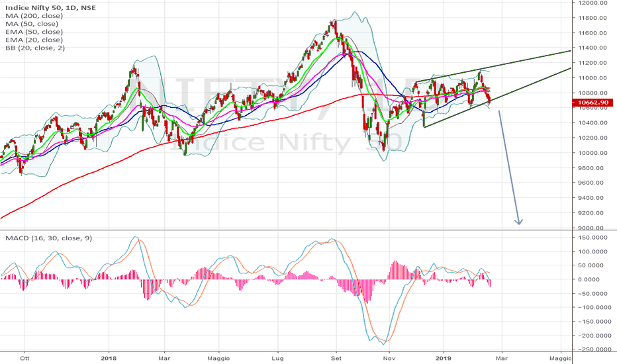Click the red 10662.90 current price tag
Viewport: 617px width, 364px height.
coord(593,103)
